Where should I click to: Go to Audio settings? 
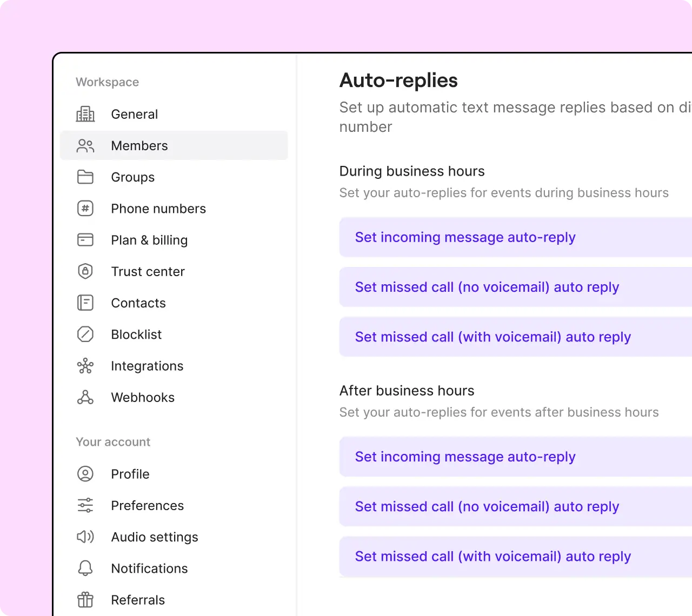click(174, 537)
